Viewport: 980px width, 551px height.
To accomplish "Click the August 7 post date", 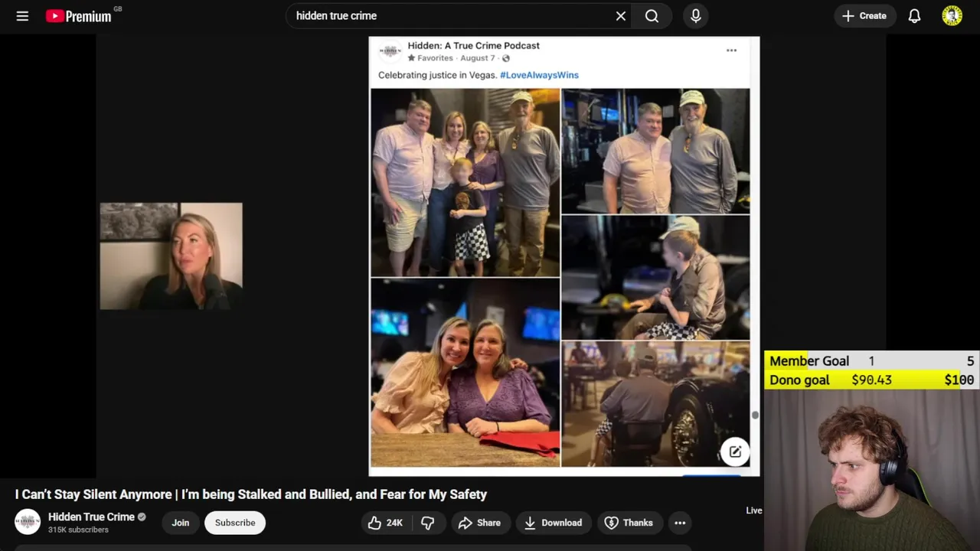I will (x=477, y=58).
